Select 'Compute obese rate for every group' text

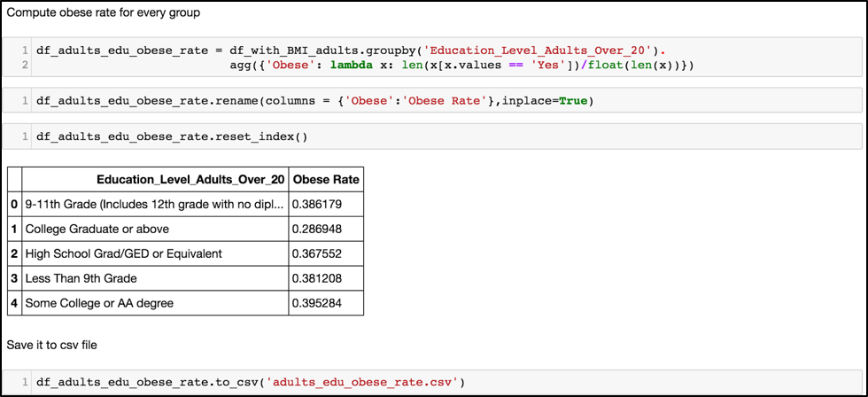click(104, 13)
